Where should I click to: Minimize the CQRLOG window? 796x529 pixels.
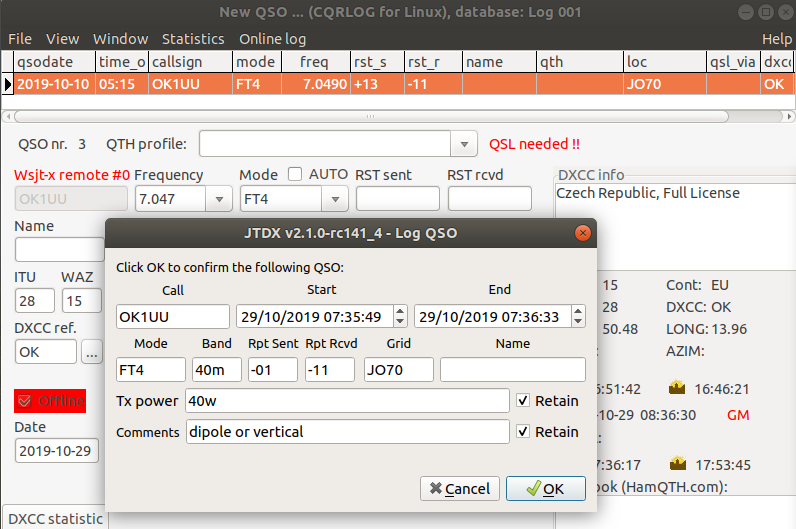point(745,12)
